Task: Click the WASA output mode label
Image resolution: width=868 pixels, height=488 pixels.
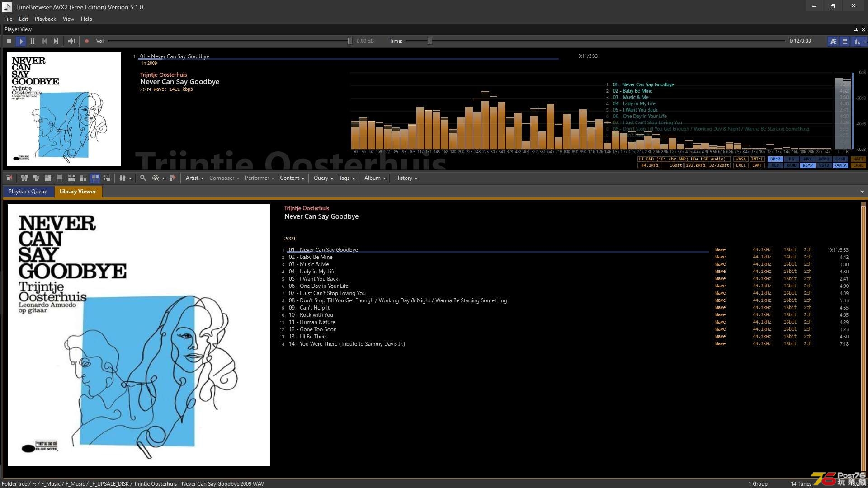Action: click(741, 159)
